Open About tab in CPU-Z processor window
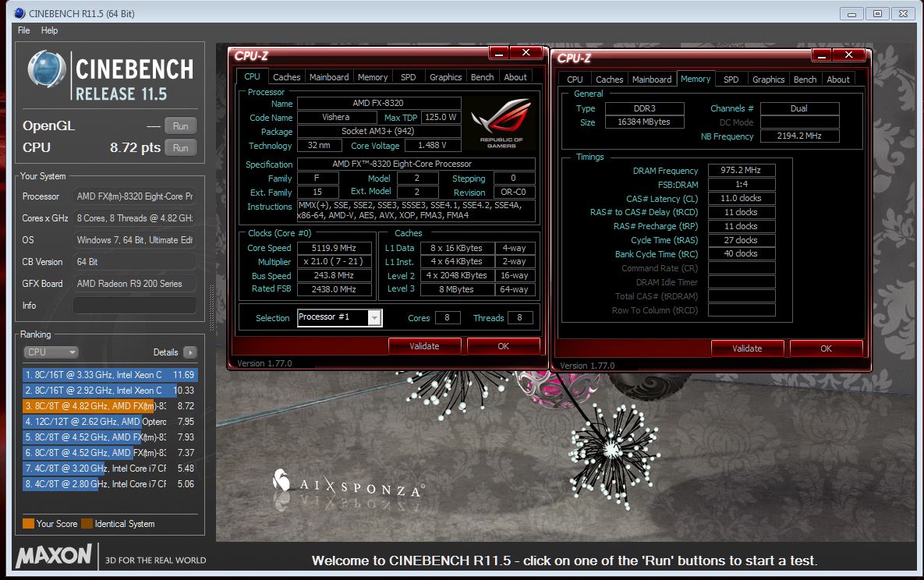Viewport: 924px width, 580px height. pyautogui.click(x=515, y=76)
